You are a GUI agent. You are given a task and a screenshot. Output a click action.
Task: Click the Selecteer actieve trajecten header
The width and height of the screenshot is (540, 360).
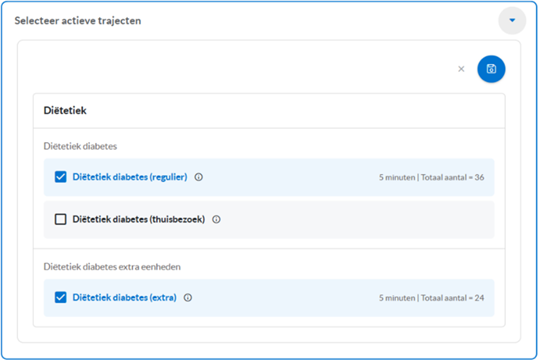(x=78, y=21)
